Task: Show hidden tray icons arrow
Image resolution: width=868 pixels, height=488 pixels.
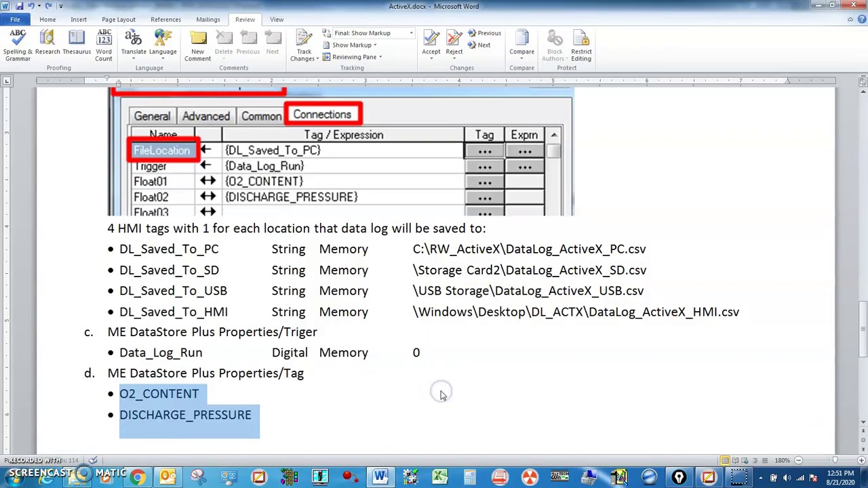Action: click(760, 478)
